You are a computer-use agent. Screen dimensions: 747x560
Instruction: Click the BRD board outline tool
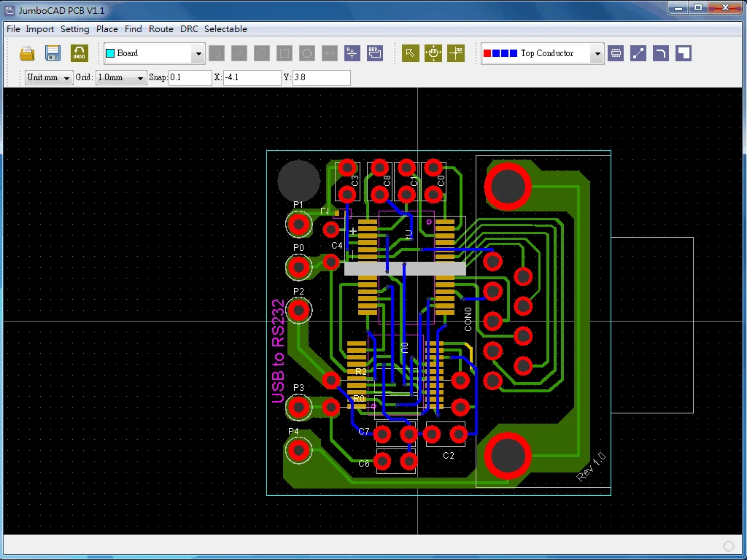(375, 52)
